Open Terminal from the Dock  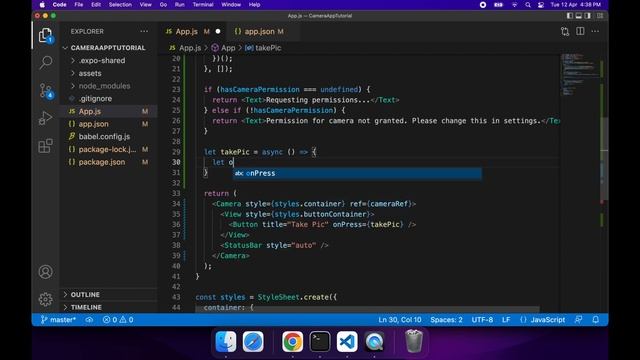pyautogui.click(x=320, y=341)
